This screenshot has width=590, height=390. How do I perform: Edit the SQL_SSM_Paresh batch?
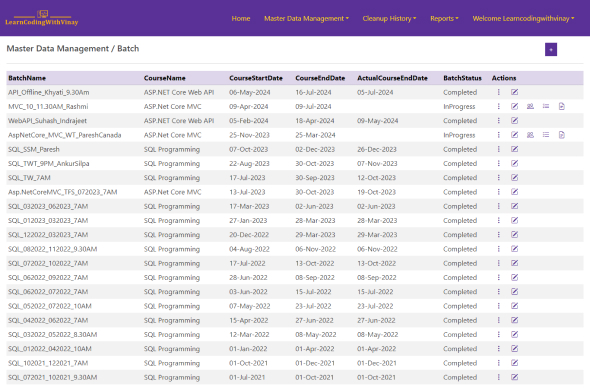click(514, 149)
